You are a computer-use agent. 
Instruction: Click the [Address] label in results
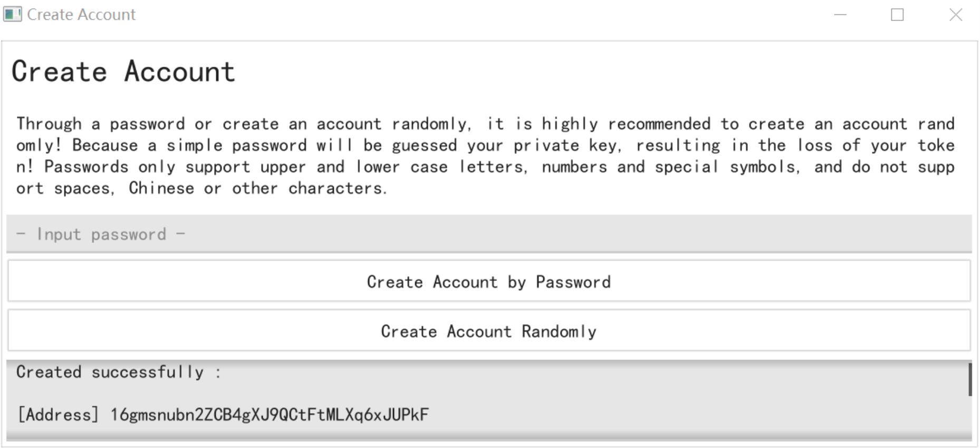[57, 415]
